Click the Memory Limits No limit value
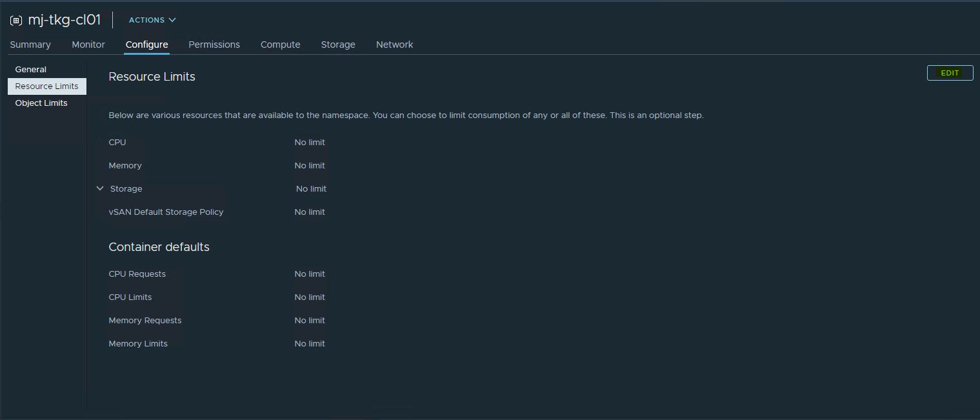Viewport: 980px width, 420px height. 310,343
